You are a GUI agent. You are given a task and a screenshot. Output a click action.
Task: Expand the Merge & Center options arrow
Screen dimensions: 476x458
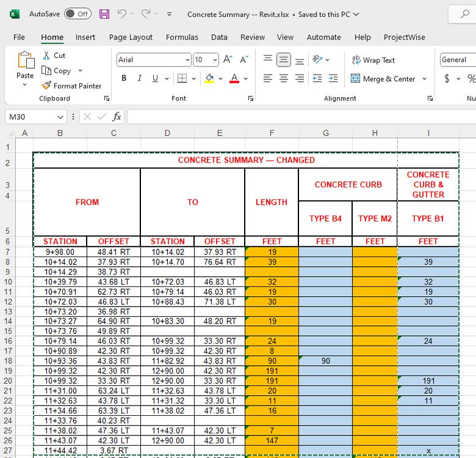tap(424, 79)
